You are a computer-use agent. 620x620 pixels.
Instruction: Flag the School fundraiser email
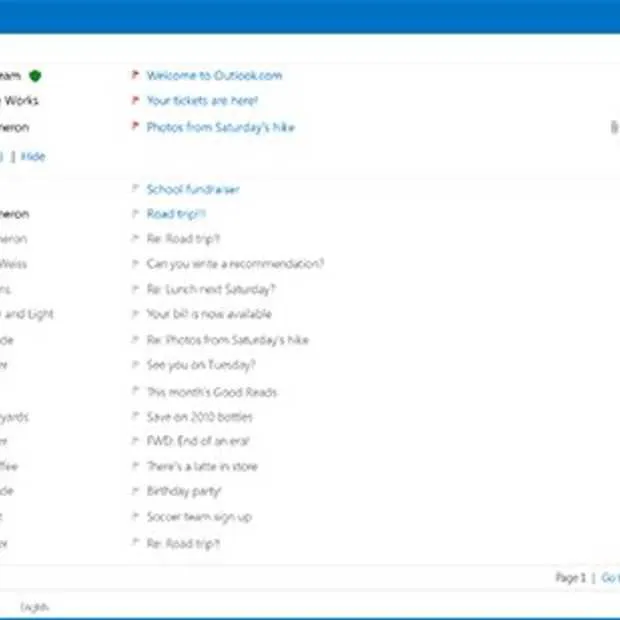(135, 189)
